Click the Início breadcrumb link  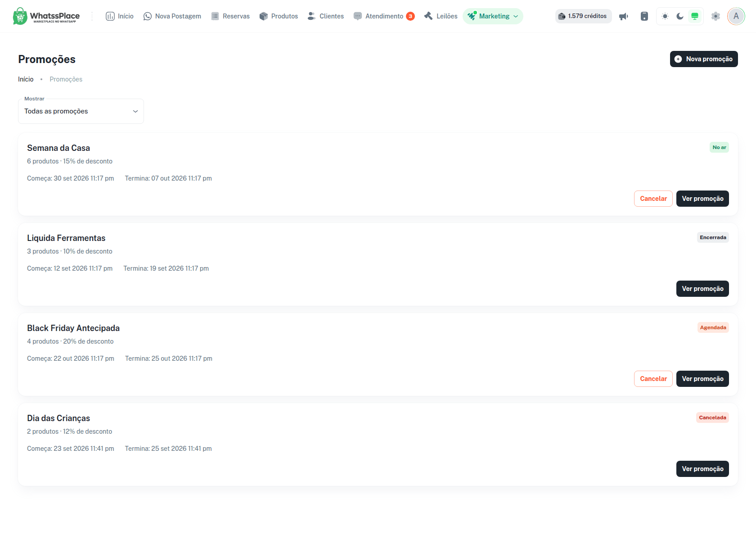[26, 79]
